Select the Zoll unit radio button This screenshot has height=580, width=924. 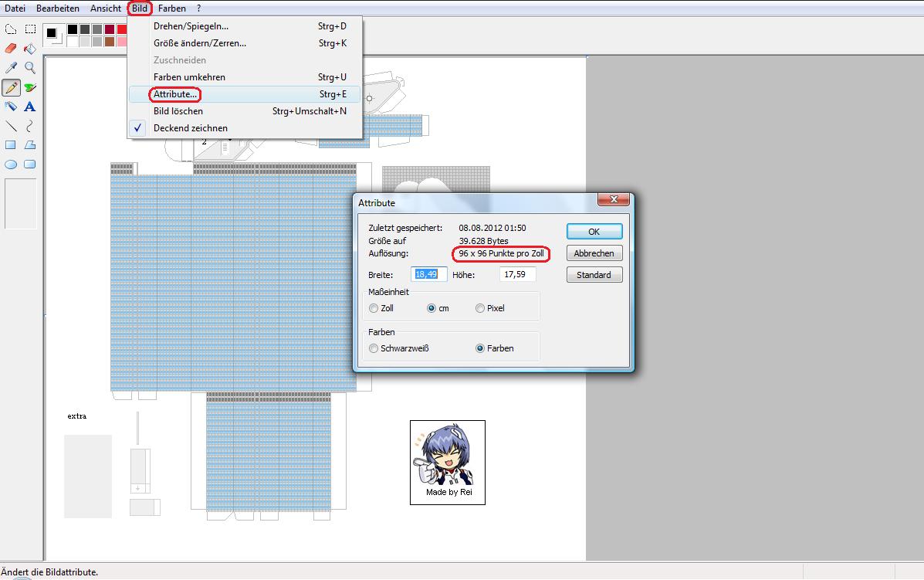374,308
